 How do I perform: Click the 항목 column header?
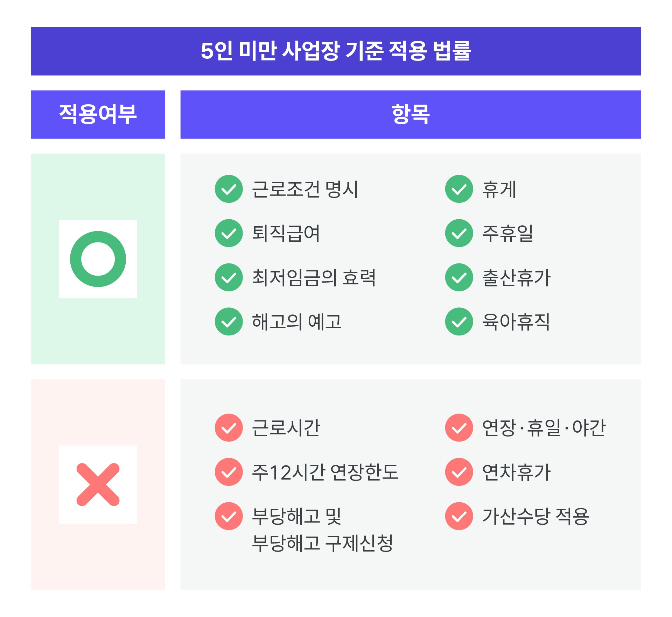(x=411, y=114)
